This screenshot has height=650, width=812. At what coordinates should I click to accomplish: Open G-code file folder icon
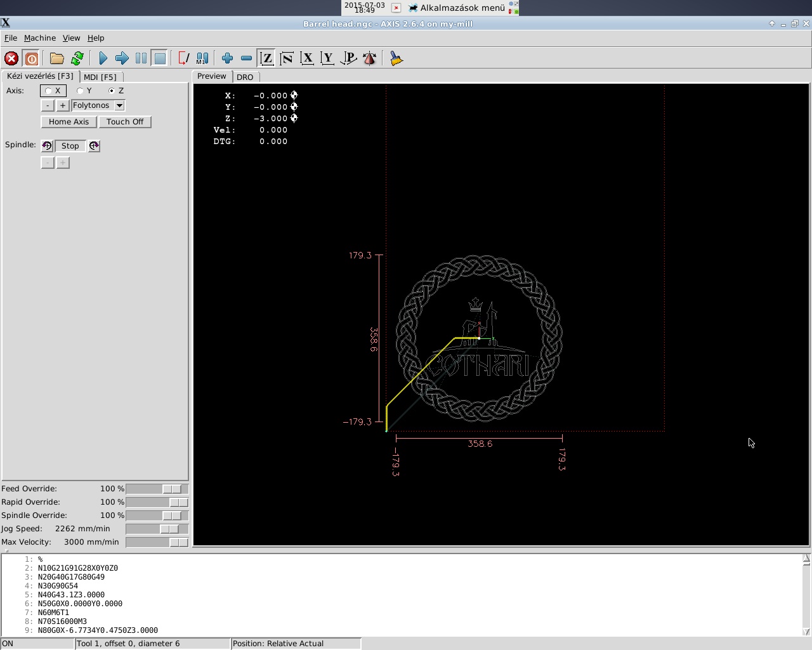(x=56, y=58)
